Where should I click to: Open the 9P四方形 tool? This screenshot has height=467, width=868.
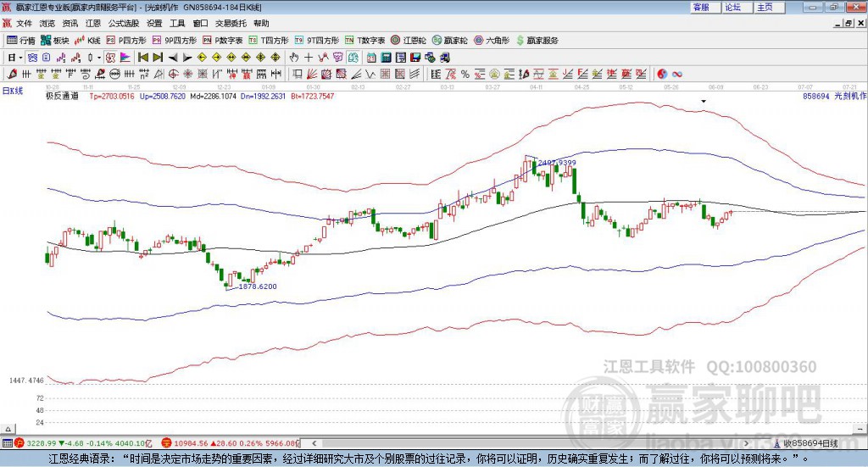coord(175,41)
